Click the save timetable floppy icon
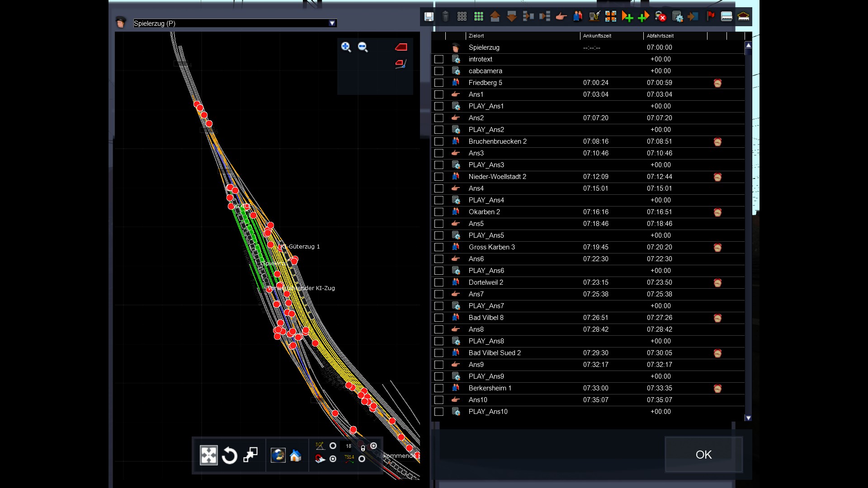The image size is (868, 488). (x=429, y=17)
